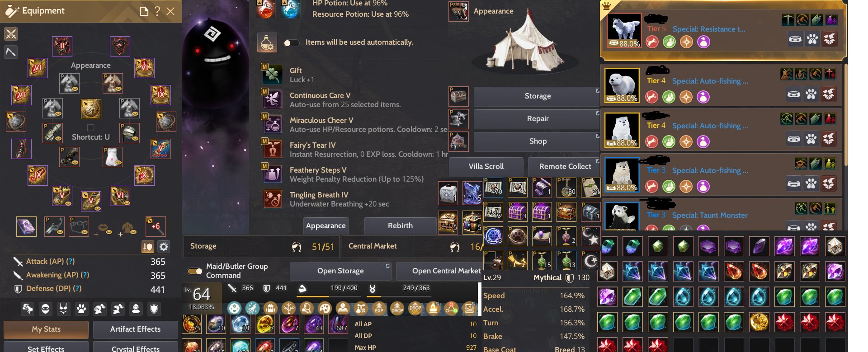Switch to the My Stats tab

pos(46,329)
